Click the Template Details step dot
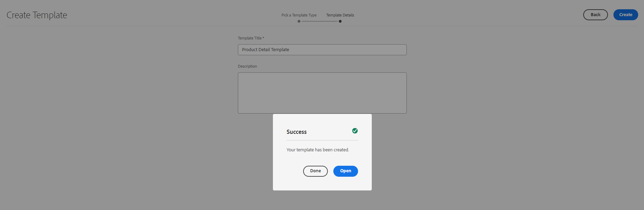 [340, 21]
